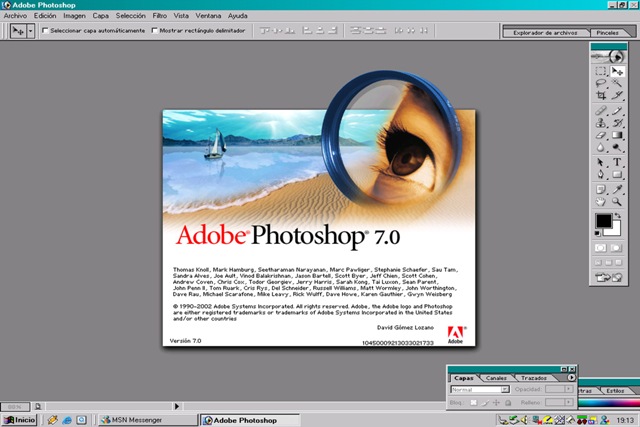The image size is (640, 427).
Task: Open the Filtro menu
Action: click(x=160, y=16)
